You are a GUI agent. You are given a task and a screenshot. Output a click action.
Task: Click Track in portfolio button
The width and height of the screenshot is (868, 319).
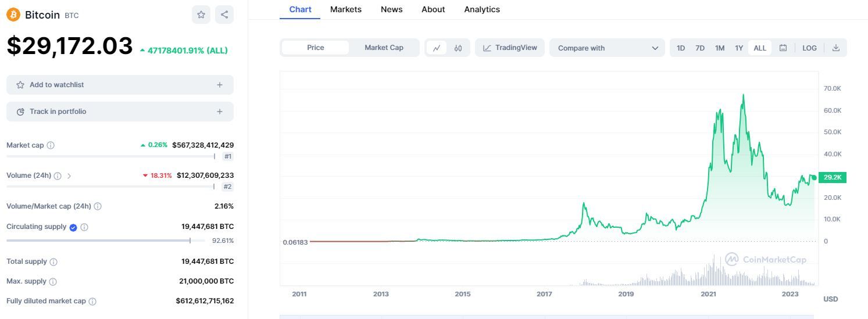[x=120, y=112]
